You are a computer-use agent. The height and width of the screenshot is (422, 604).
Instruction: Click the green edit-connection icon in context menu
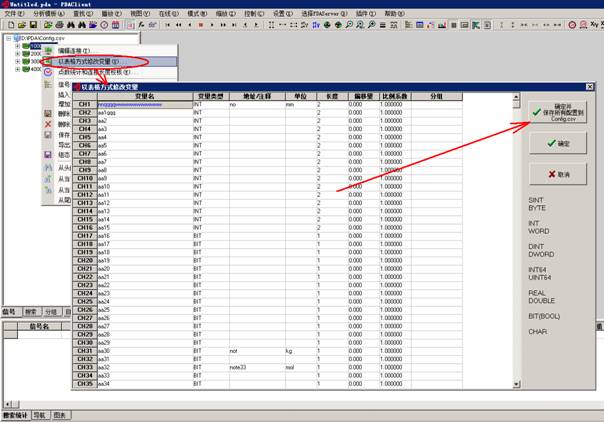click(x=49, y=49)
